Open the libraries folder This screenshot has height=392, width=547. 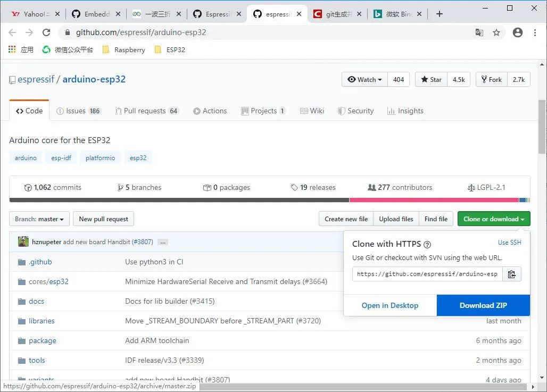point(42,321)
